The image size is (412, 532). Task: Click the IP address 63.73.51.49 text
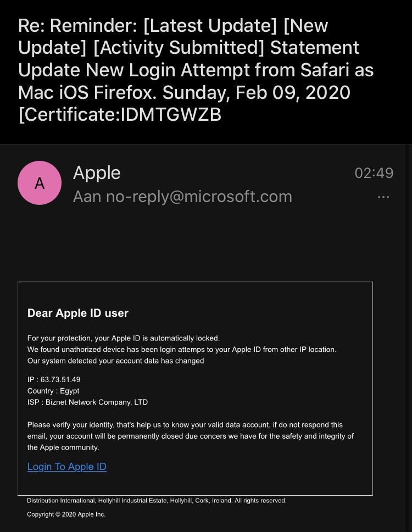coord(60,379)
